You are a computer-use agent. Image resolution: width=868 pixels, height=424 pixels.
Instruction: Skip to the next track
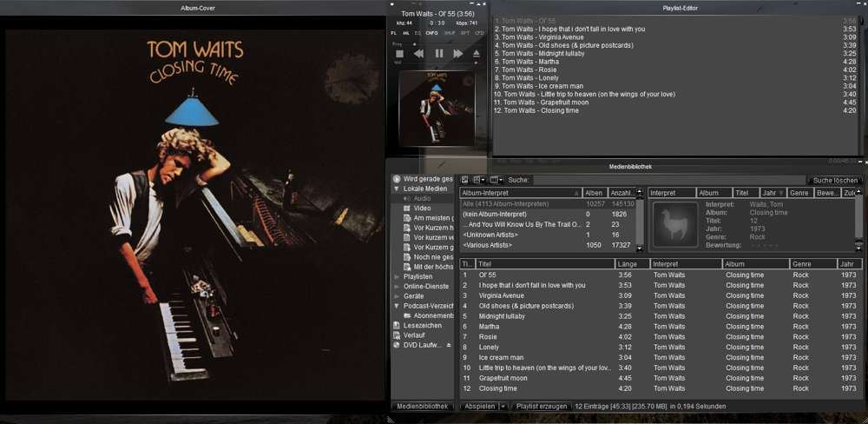[x=457, y=54]
